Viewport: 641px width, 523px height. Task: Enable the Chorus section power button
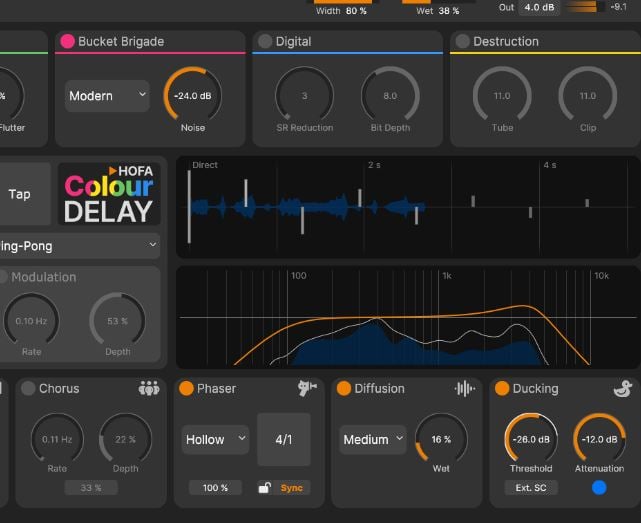click(x=28, y=388)
